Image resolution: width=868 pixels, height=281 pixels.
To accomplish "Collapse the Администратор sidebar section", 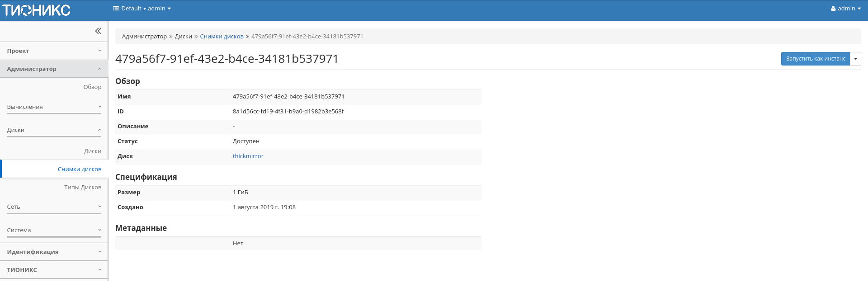I will pos(54,69).
